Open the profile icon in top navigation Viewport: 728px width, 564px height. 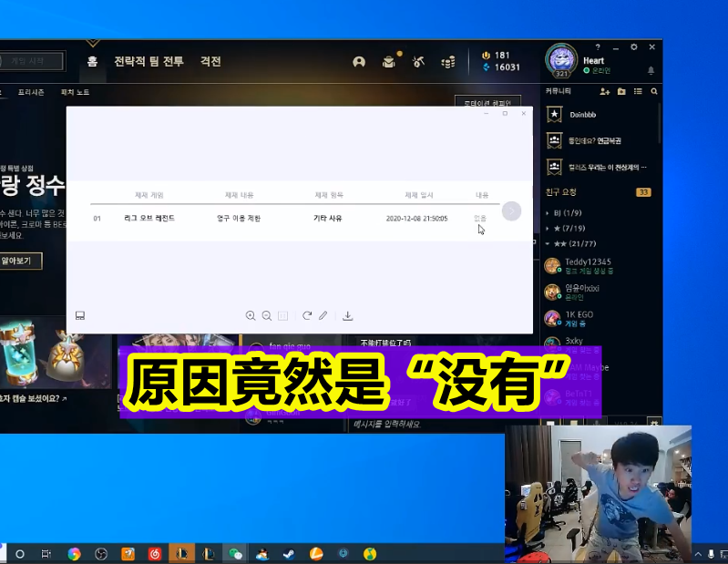tap(359, 62)
